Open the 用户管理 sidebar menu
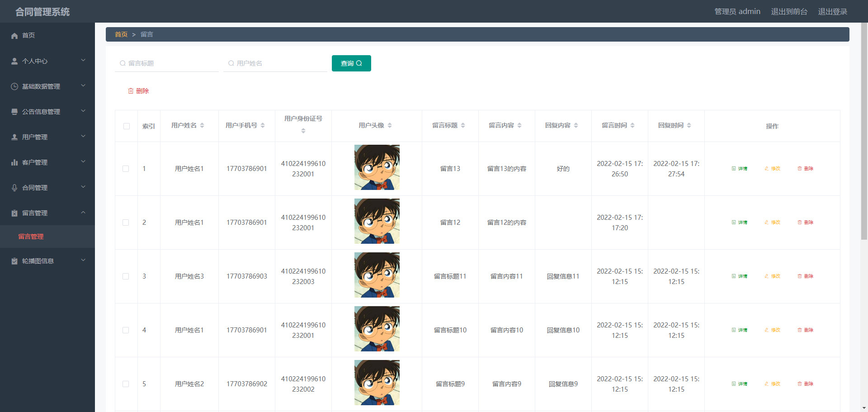This screenshot has width=868, height=412. 47,137
